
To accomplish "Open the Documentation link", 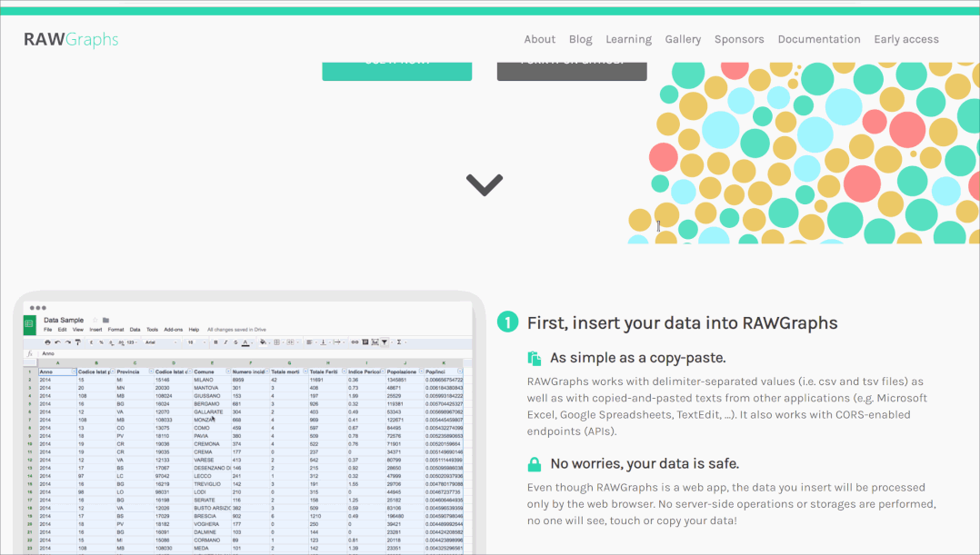I will (819, 39).
